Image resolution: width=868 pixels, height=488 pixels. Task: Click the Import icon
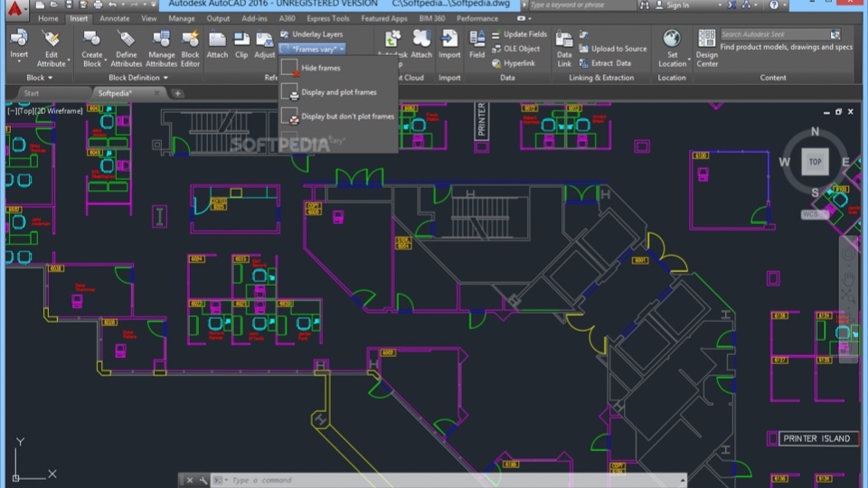pos(449,44)
